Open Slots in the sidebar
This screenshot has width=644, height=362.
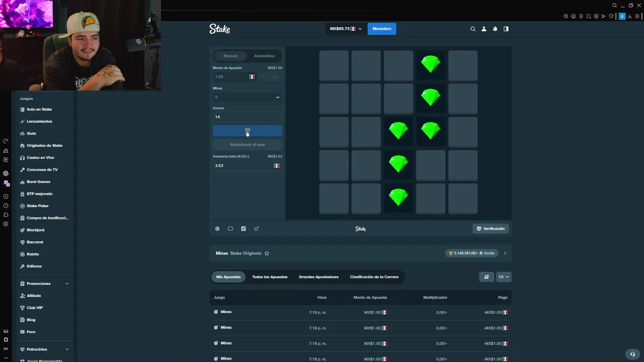tap(31, 133)
